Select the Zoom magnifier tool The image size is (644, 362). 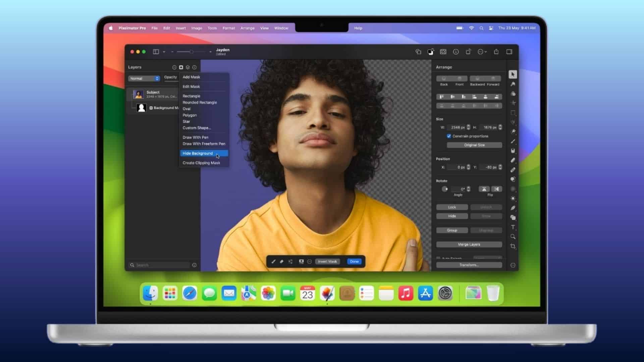point(513,237)
